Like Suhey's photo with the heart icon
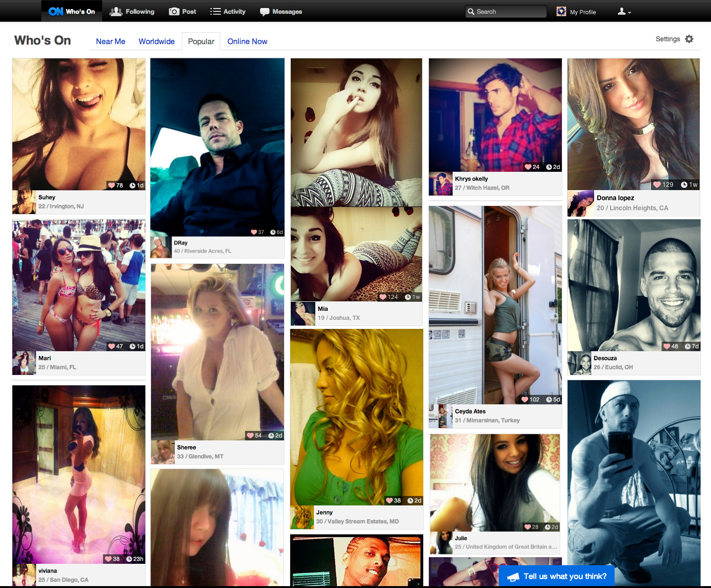Image resolution: width=711 pixels, height=588 pixels. [x=112, y=186]
